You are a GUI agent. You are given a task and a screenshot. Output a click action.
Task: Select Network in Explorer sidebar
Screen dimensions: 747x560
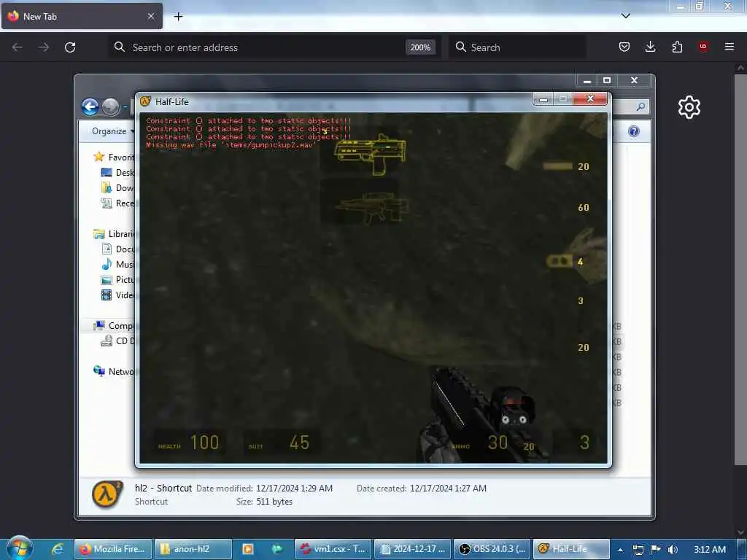[115, 371]
